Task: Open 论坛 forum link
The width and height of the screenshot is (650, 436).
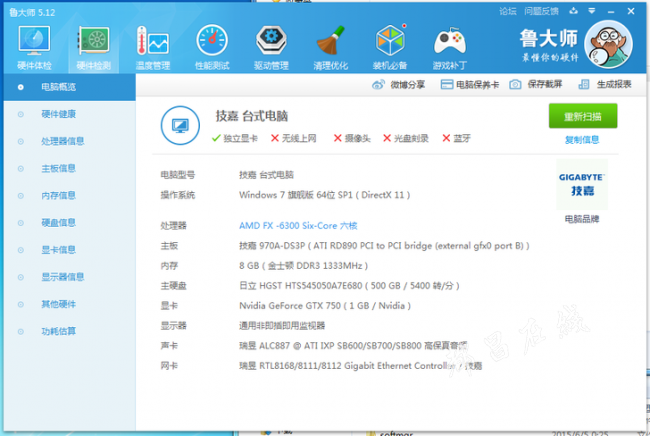Action: [x=507, y=11]
